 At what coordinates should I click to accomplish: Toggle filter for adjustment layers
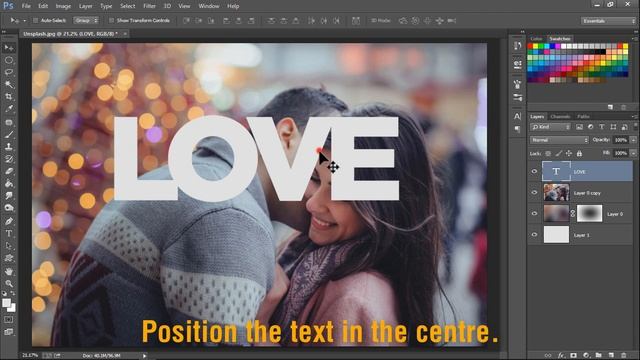(590, 127)
